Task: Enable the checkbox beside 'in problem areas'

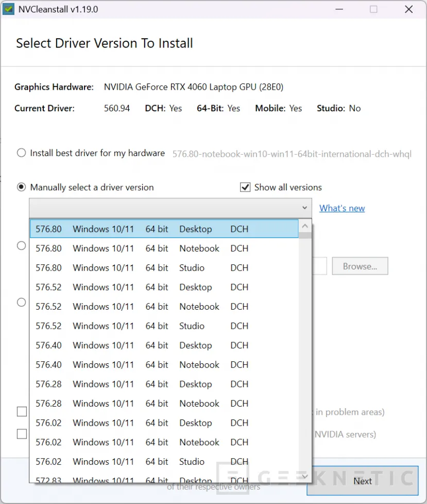Action: pyautogui.click(x=21, y=411)
